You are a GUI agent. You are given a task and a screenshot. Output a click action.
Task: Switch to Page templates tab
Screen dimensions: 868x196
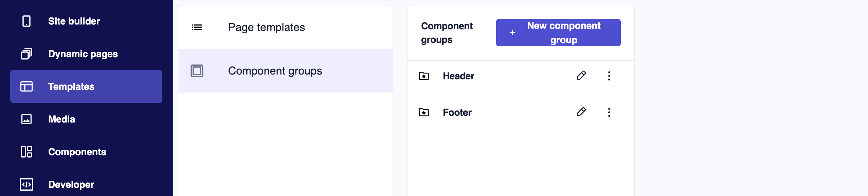coord(266,27)
